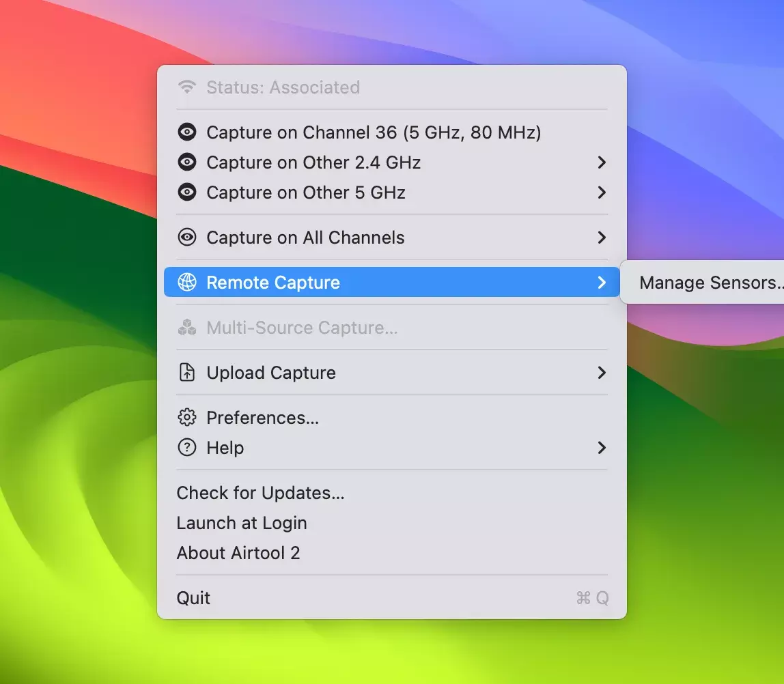Choose Check for Updates…
Viewport: 784px width, 684px height.
[x=260, y=493]
